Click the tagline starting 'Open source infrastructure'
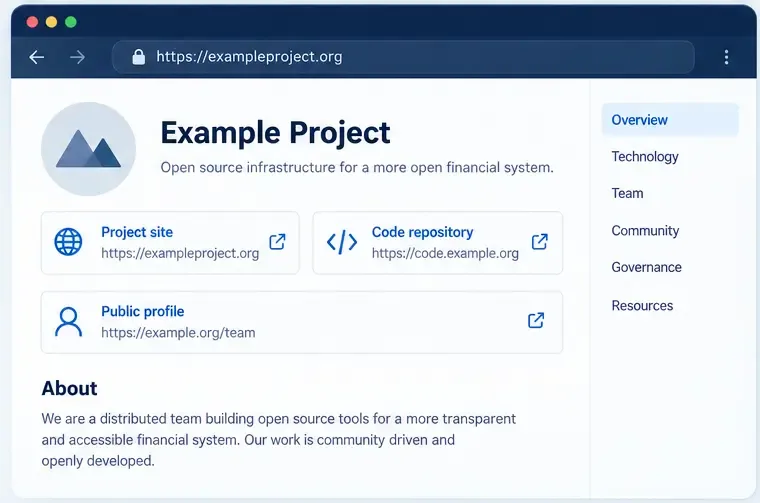The image size is (760, 503). click(x=357, y=168)
